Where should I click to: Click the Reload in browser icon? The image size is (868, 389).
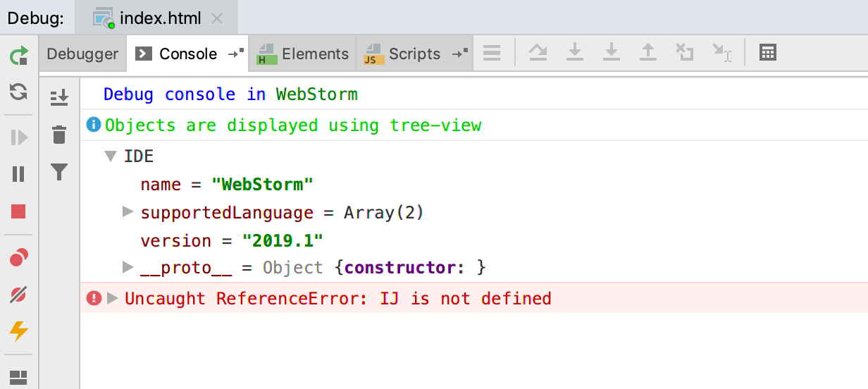pos(19,92)
